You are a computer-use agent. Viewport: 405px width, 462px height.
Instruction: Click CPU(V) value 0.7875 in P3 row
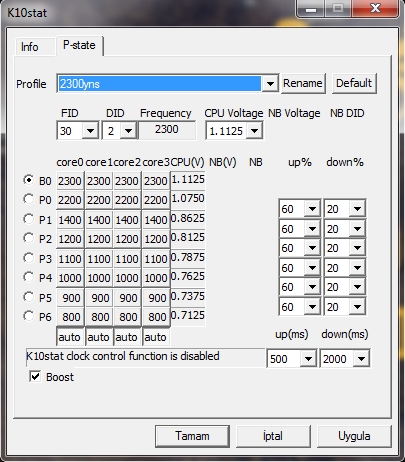[188, 257]
